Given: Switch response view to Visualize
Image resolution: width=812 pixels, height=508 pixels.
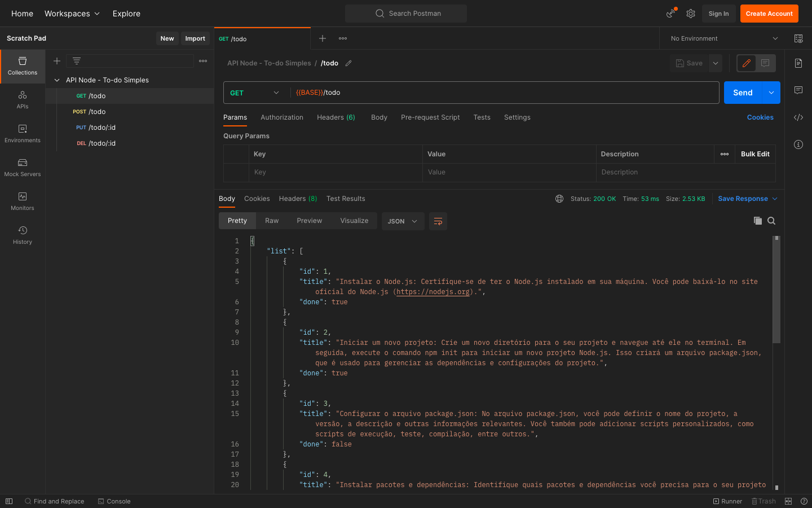Looking at the screenshot, I should point(354,221).
